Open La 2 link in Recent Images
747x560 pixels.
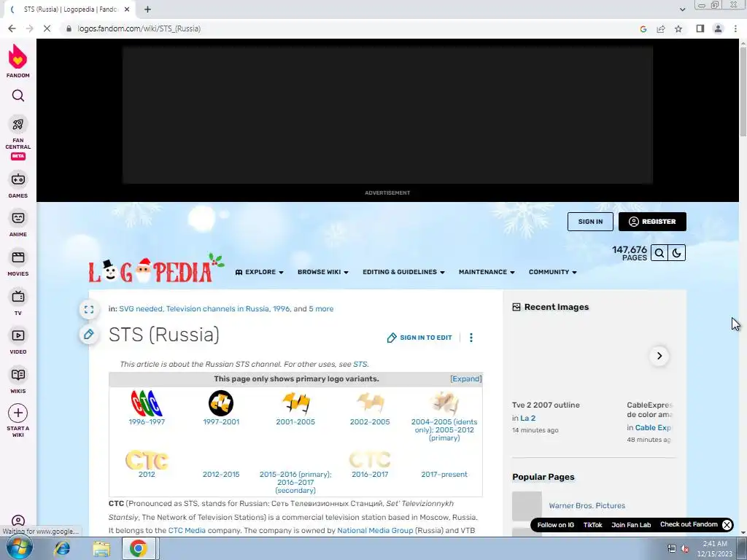(528, 418)
